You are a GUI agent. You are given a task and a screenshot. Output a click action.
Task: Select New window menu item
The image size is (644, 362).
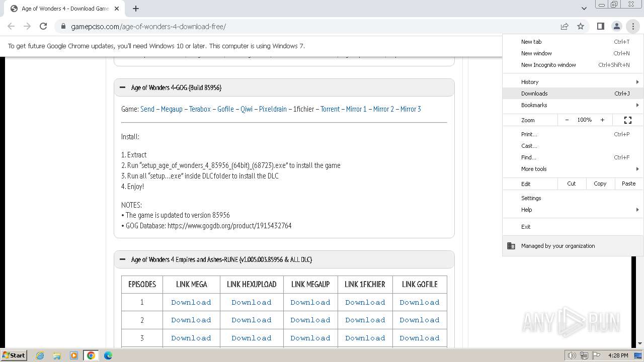click(x=573, y=53)
